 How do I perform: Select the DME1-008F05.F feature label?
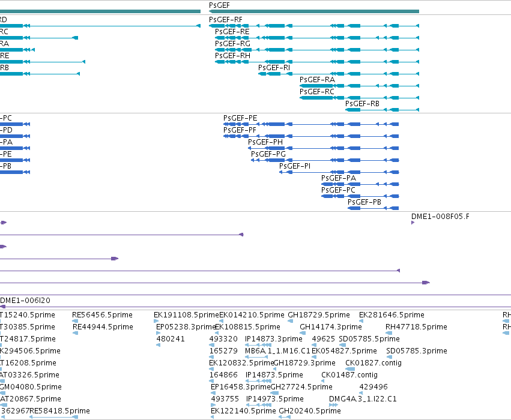click(x=440, y=217)
